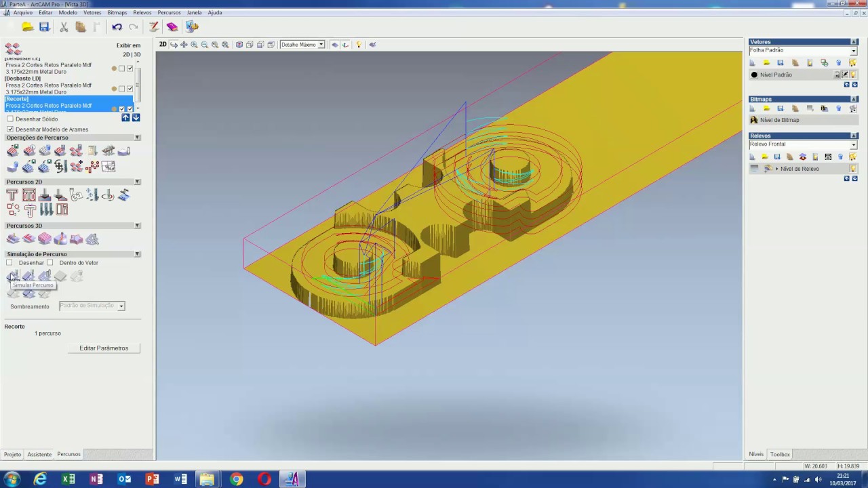Click the pink eraser icon in main toolbar
The width and height of the screenshot is (868, 488).
[x=172, y=27]
